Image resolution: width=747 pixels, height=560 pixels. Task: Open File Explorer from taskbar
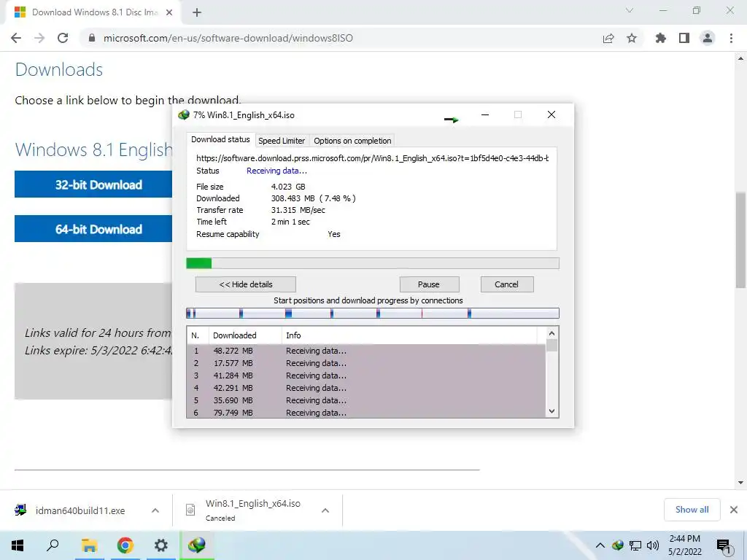[x=89, y=545]
